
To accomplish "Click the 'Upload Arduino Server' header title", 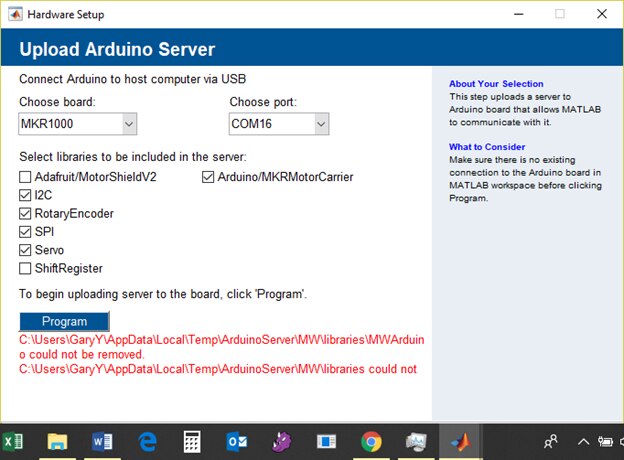I will [x=117, y=49].
